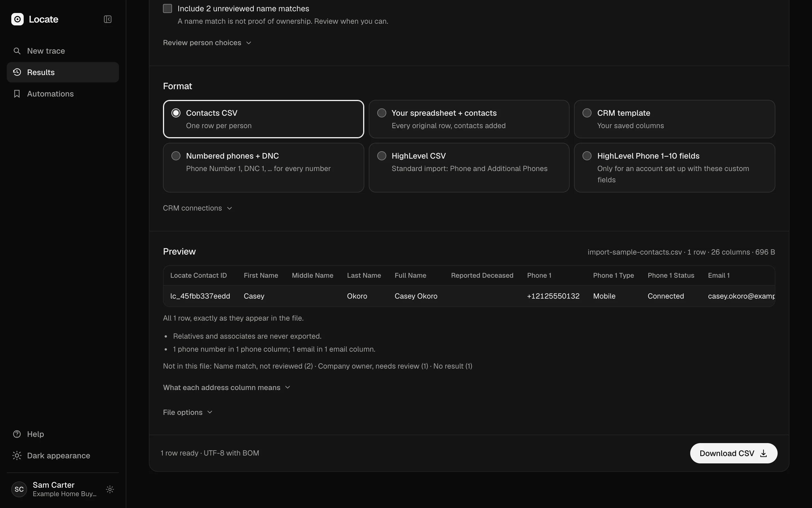Viewport: 812px width, 508px height.
Task: Click the Phone 1 Status column header
Action: pos(671,275)
